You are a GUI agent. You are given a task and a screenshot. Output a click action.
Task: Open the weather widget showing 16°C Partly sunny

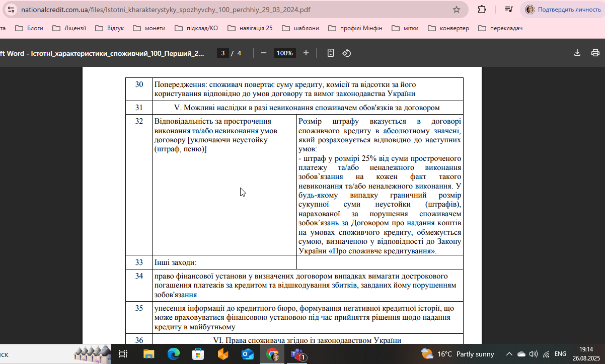[x=458, y=354]
